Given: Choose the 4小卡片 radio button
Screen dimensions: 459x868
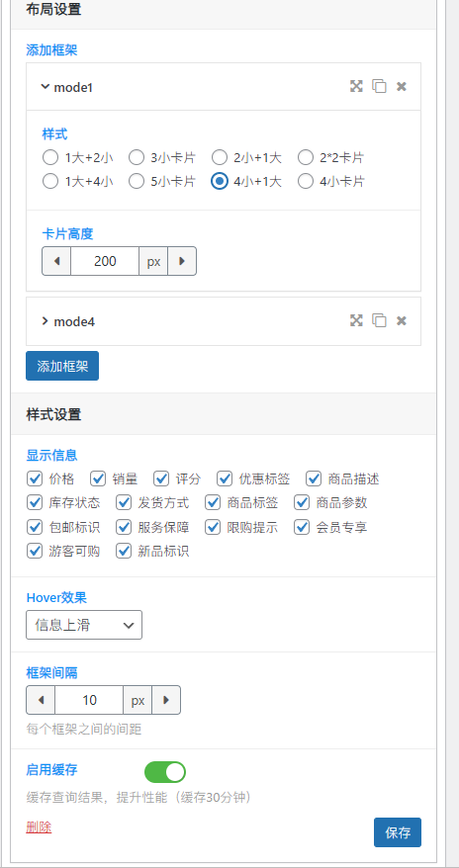Looking at the screenshot, I should tap(306, 182).
